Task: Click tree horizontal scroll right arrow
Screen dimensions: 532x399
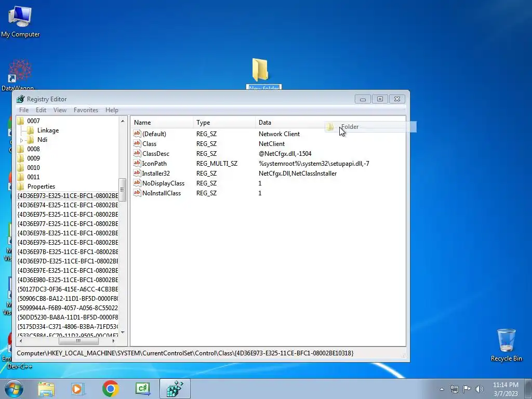Action: [x=113, y=341]
